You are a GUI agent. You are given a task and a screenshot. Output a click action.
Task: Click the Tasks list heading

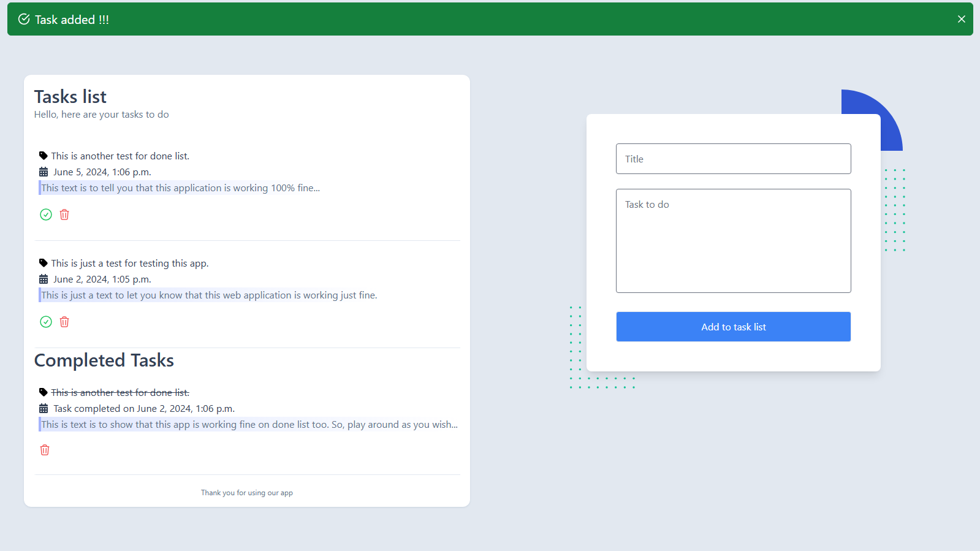pos(70,97)
